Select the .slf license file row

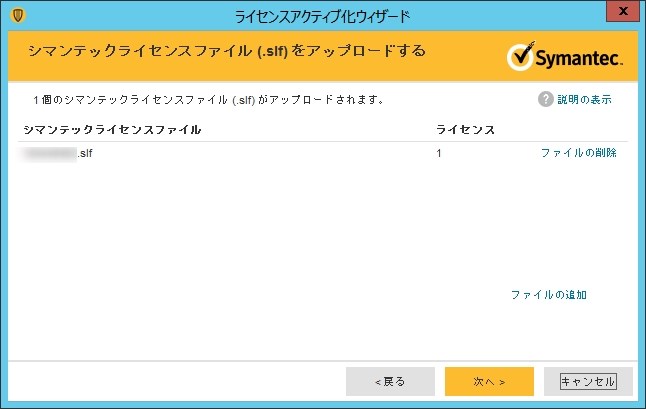coord(323,153)
